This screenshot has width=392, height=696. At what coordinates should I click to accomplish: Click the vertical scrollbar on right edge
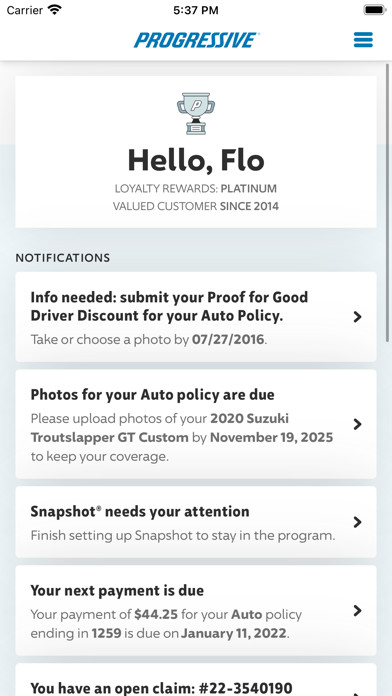coord(388,202)
